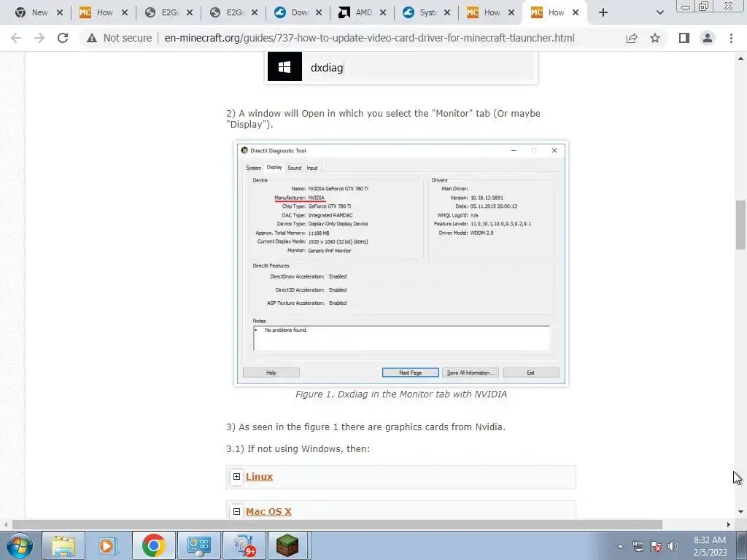
Task: Click the vertical scrollbar thumb
Action: point(740,225)
